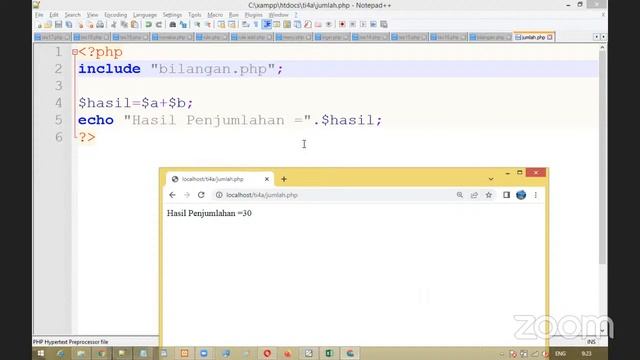Click the $hasil=$a+$b; code line
This screenshot has width=640, height=360.
[136, 103]
